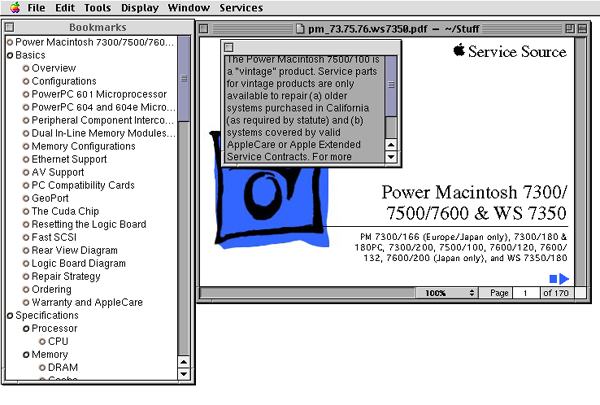This screenshot has width=600, height=405.
Task: Click the blue next-page triangle on the PDF page
Action: pyautogui.click(x=564, y=279)
